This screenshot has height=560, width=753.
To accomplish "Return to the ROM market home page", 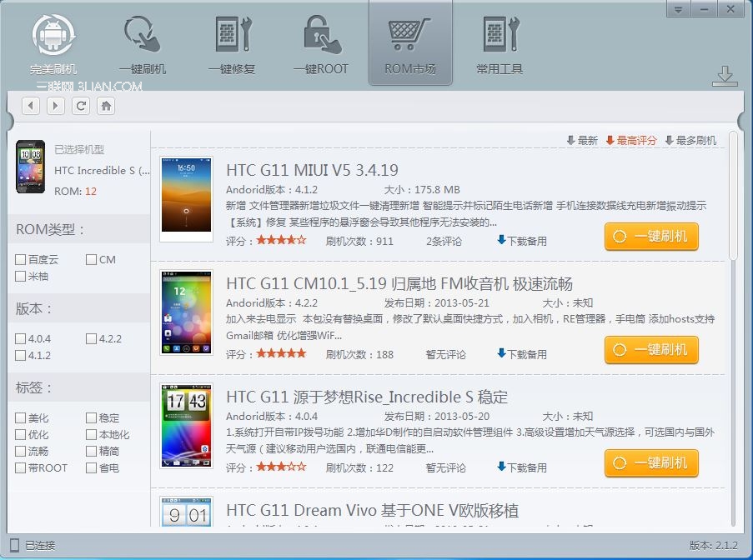I will 106,106.
